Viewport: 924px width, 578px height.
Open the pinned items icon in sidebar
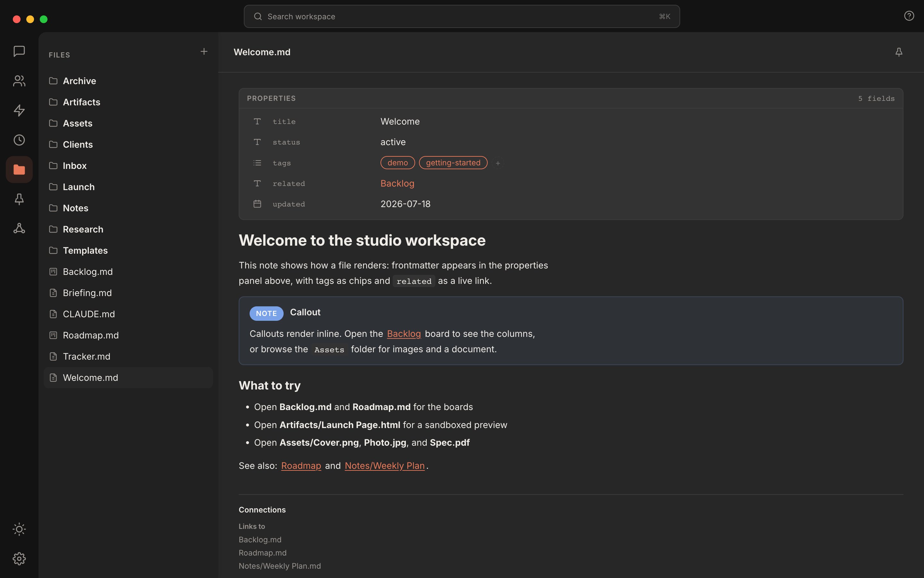(x=19, y=199)
